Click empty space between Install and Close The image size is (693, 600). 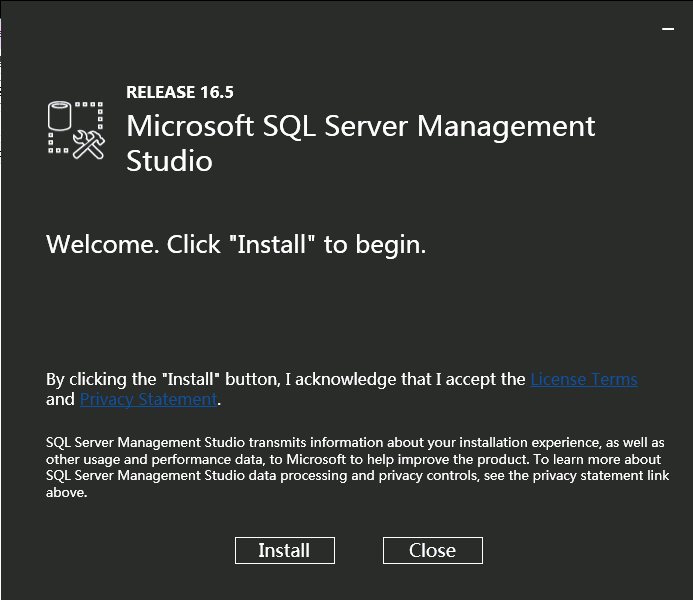(359, 550)
